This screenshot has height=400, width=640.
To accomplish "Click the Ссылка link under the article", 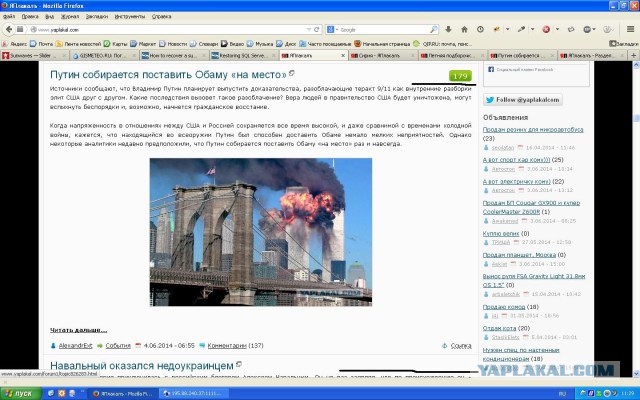I will 461,345.
